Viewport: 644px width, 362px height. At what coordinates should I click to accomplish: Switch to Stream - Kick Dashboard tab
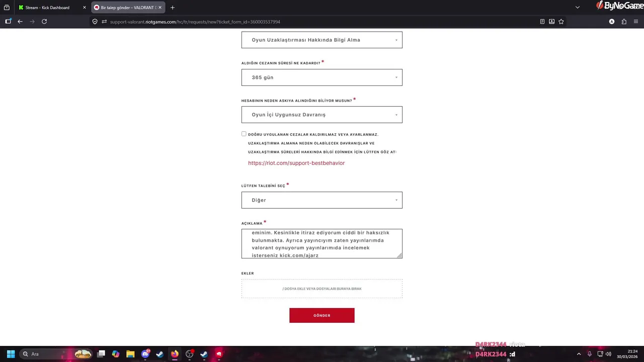point(52,8)
